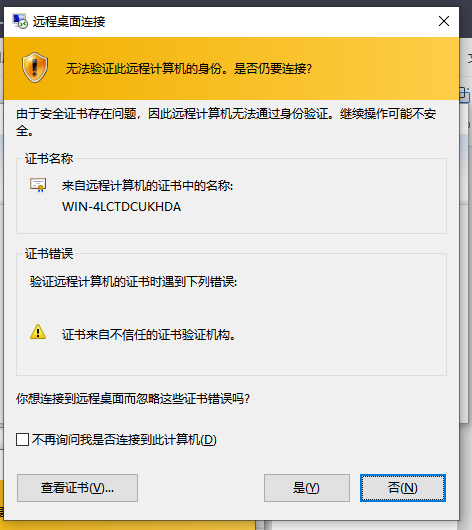Decline the connection with the 否(N) button
Viewport: 472px width, 530px height.
tap(403, 488)
